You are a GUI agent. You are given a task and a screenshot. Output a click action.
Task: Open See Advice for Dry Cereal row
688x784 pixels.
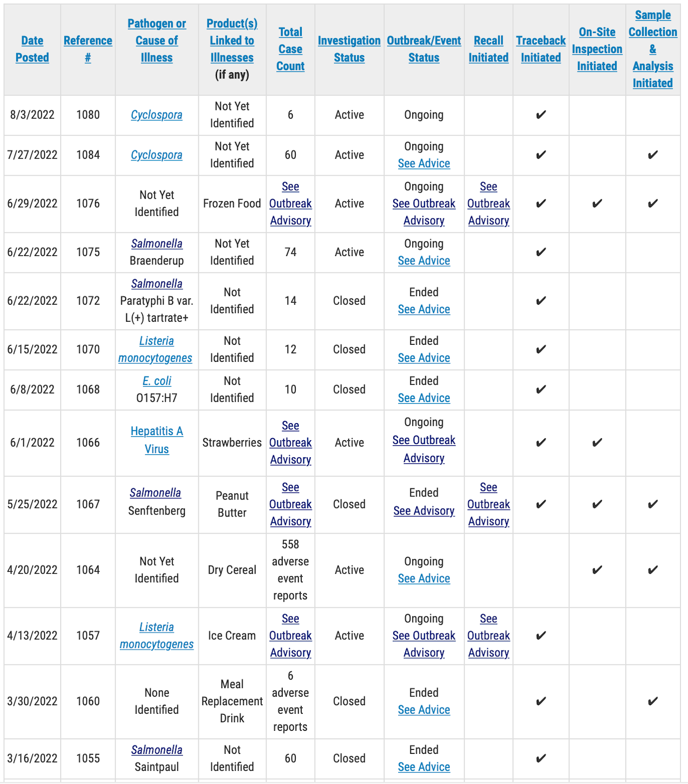424,579
